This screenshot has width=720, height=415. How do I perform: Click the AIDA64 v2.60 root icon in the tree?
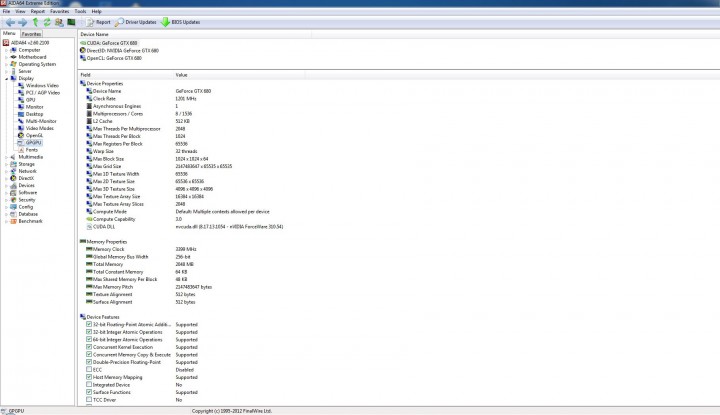point(6,43)
